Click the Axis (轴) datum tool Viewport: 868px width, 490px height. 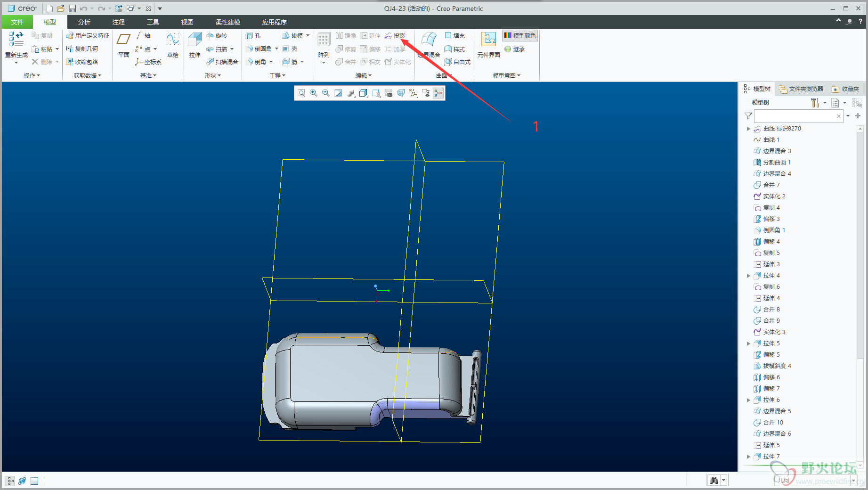(144, 36)
